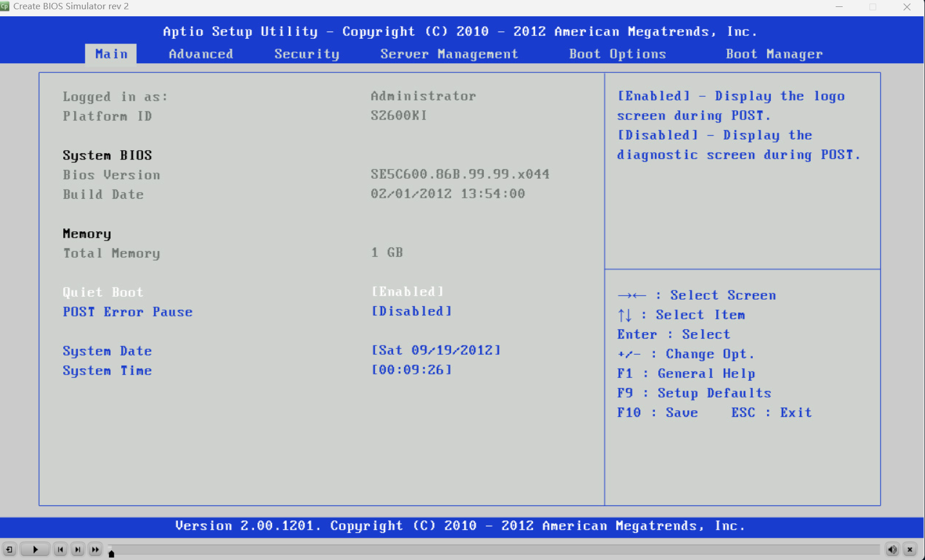
Task: Click the 'F9 : Setup Defaults' hint
Action: (694, 393)
